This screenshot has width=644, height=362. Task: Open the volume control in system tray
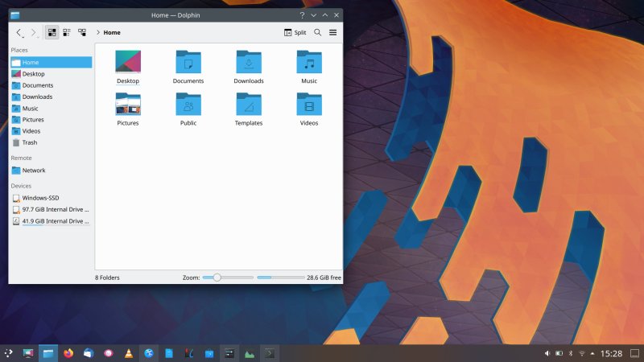(547, 353)
